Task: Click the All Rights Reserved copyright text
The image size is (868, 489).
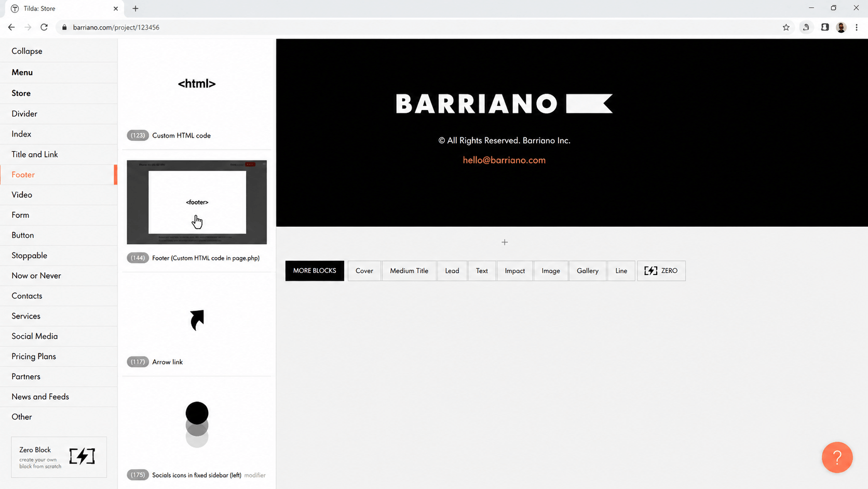Action: tap(504, 140)
